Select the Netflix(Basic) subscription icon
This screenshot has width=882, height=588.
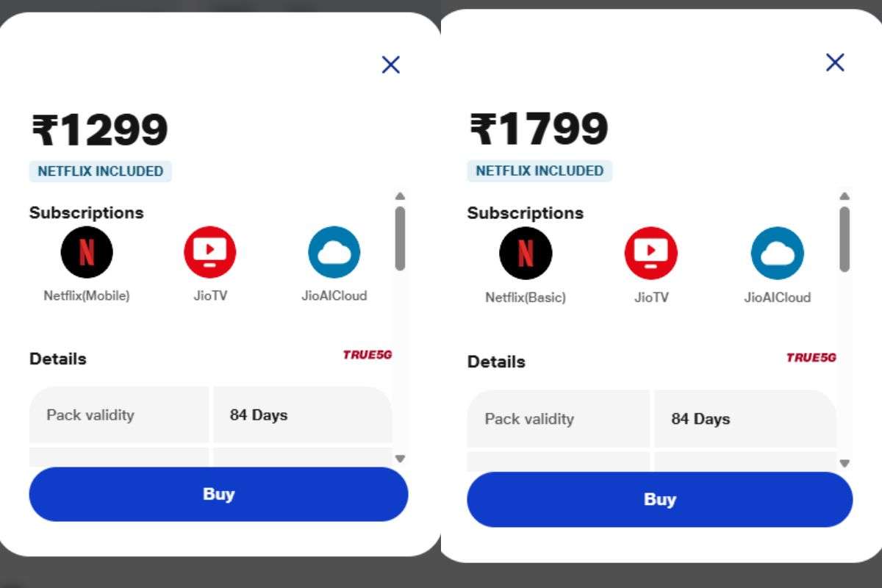point(526,253)
